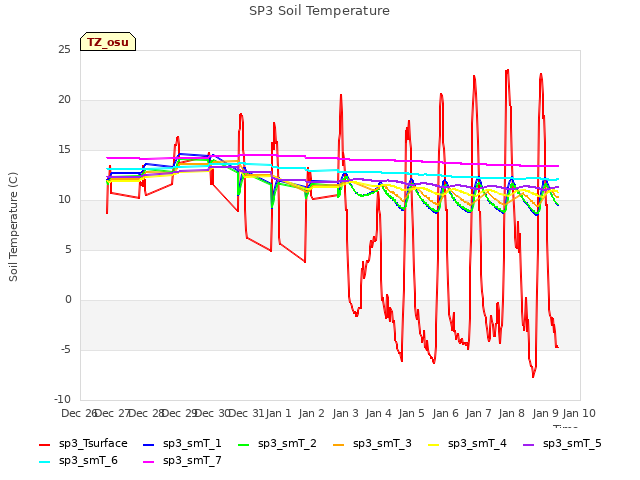Click the x-axis label Jan 3

(345, 413)
